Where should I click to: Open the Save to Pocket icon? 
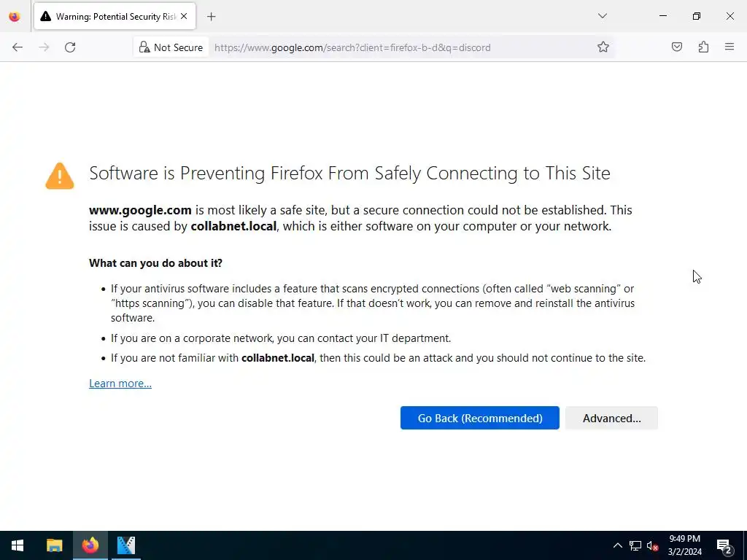click(x=677, y=47)
